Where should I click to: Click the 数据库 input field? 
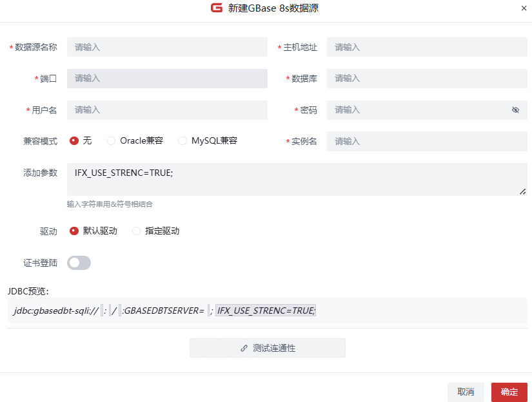click(x=427, y=79)
